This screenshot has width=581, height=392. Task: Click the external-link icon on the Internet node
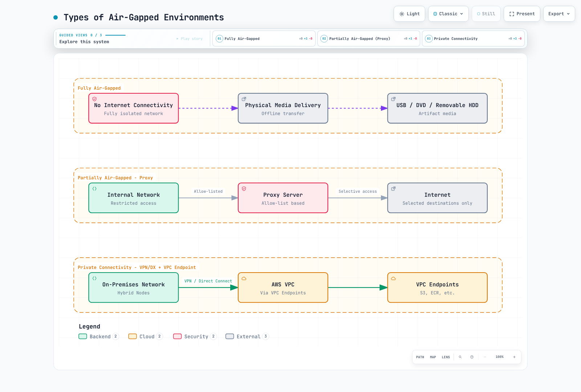click(x=393, y=189)
